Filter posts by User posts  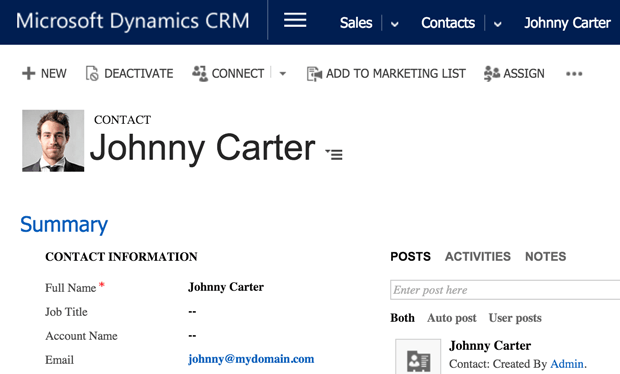click(515, 318)
